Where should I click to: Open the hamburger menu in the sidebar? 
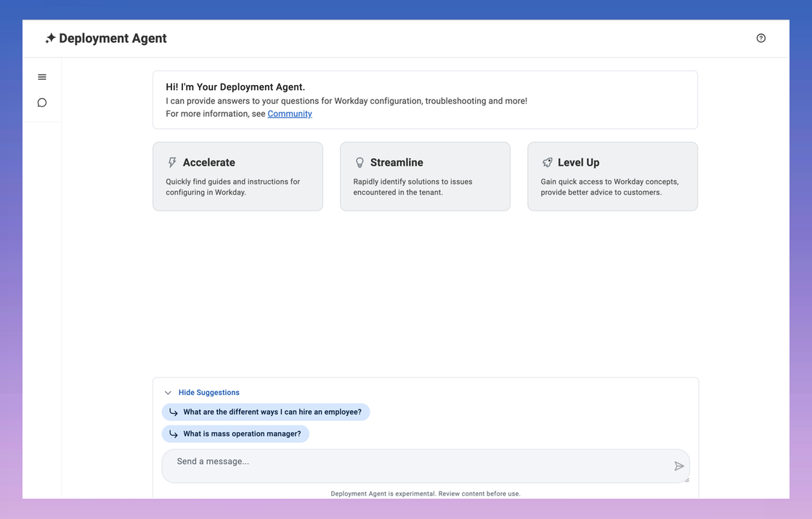(x=42, y=77)
